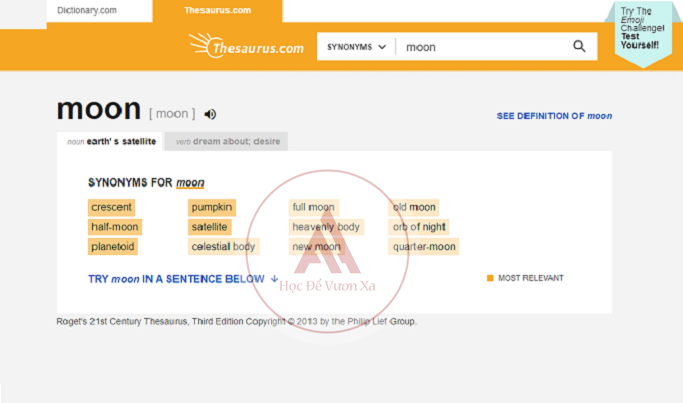Click TRY moon IN A SENTENCE BELOW
This screenshot has height=403, width=683.
click(x=176, y=279)
